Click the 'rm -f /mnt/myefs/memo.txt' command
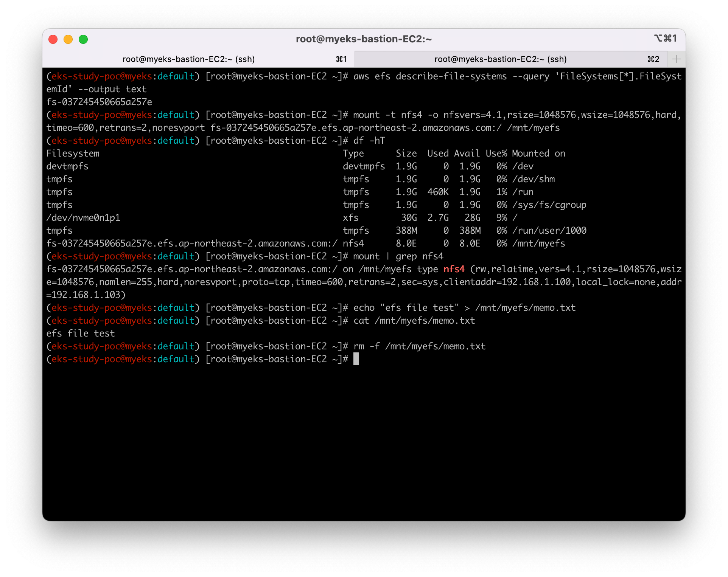728x577 pixels. coord(419,346)
